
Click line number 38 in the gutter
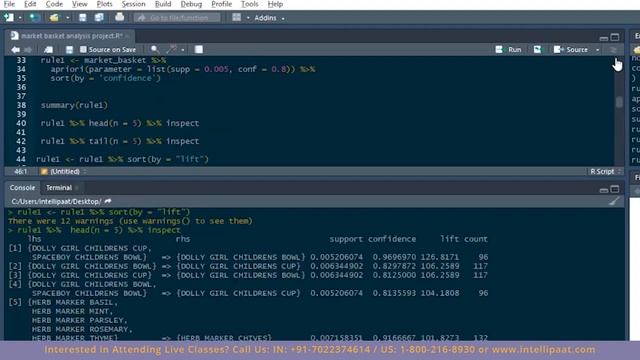click(x=21, y=105)
